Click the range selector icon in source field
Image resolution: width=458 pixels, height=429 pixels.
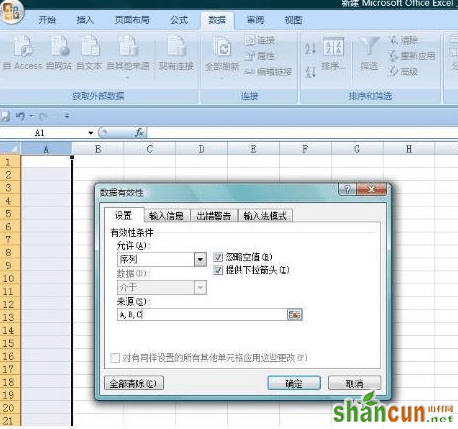[294, 314]
